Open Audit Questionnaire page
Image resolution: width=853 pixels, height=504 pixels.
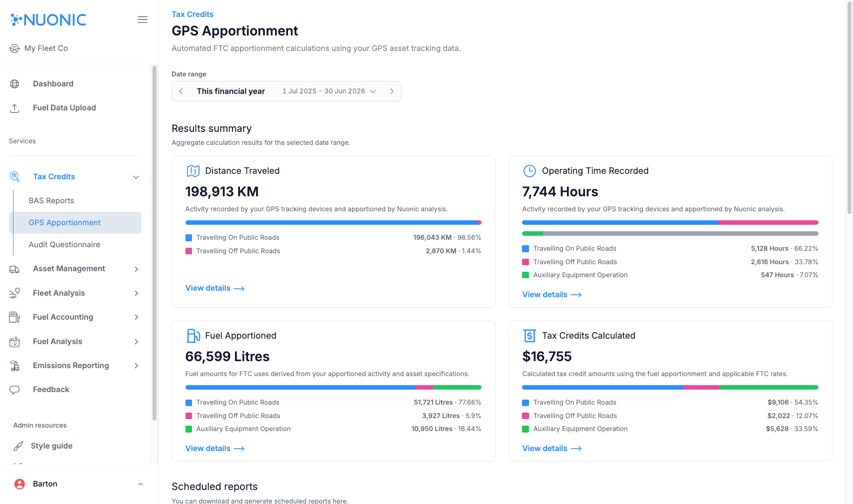(64, 245)
